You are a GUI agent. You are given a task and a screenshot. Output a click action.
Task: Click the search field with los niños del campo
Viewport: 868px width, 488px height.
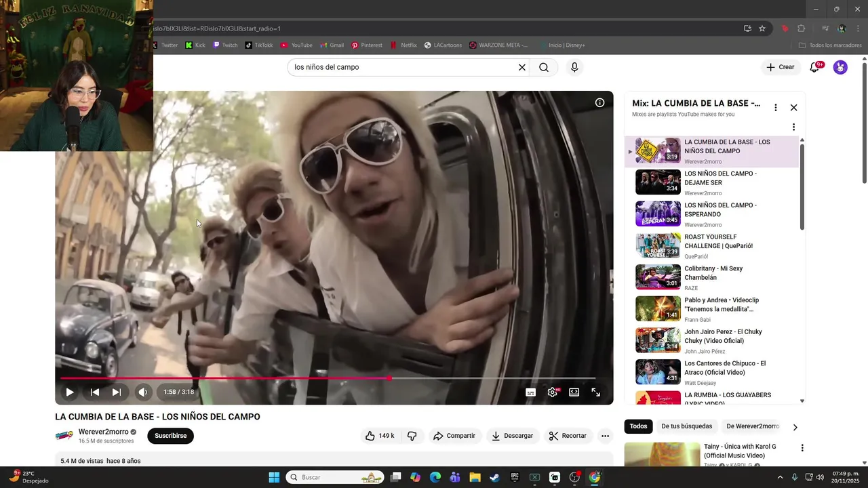[x=404, y=67]
